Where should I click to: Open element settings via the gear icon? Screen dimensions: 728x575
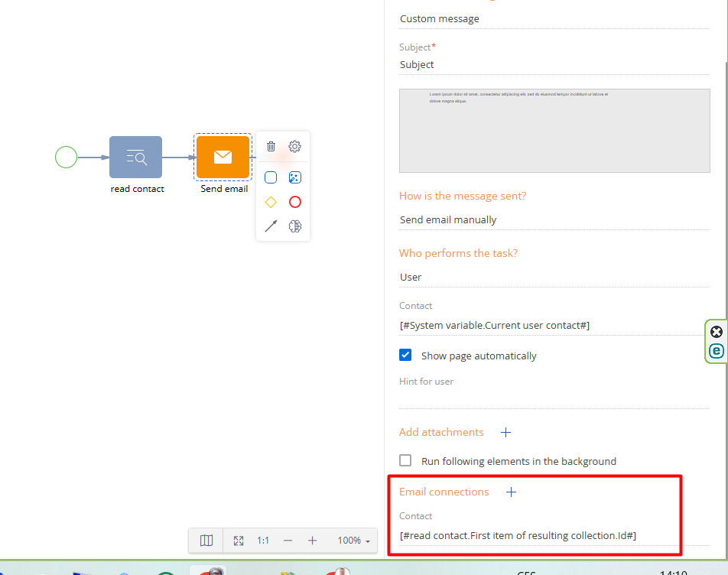coord(294,147)
